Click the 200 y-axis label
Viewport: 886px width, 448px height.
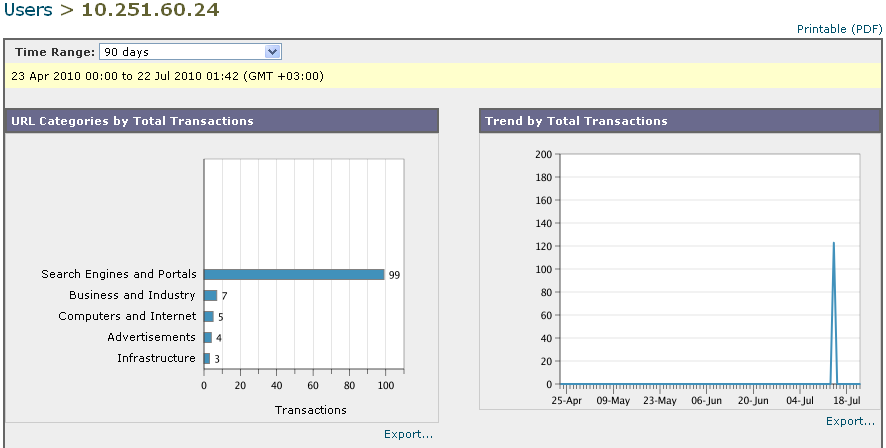pos(543,154)
